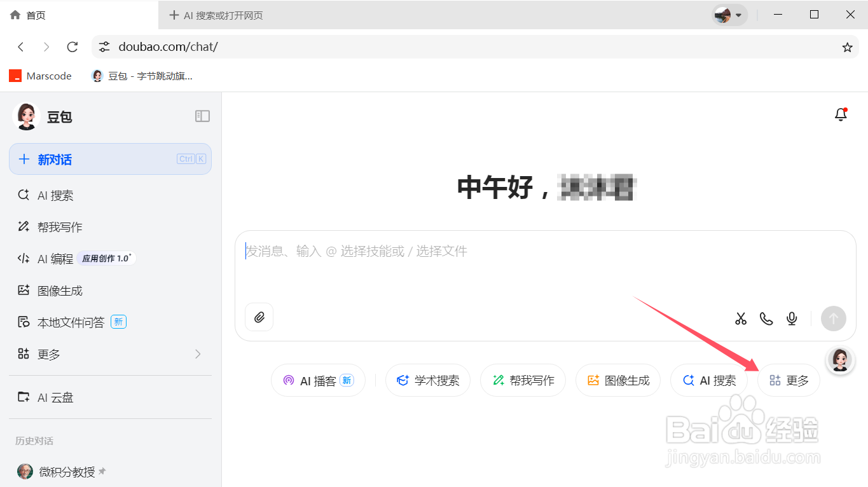The image size is (868, 487).
Task: Open the browser profile avatar menu
Action: pos(729,15)
